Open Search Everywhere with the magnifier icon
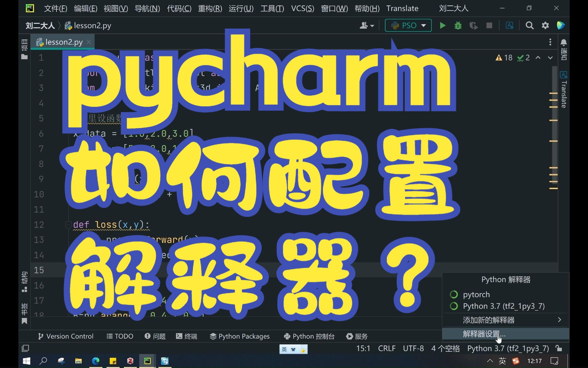Screen dimensions: 588x368 click(529, 26)
